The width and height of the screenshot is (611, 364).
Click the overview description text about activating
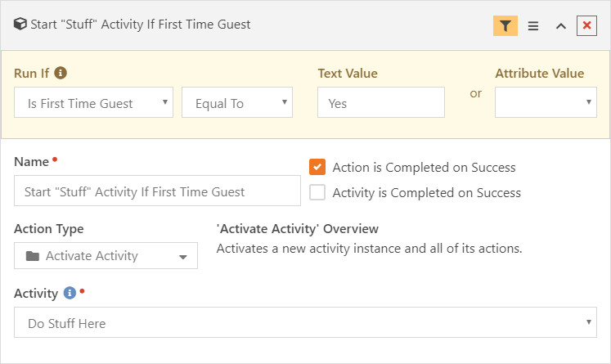369,248
